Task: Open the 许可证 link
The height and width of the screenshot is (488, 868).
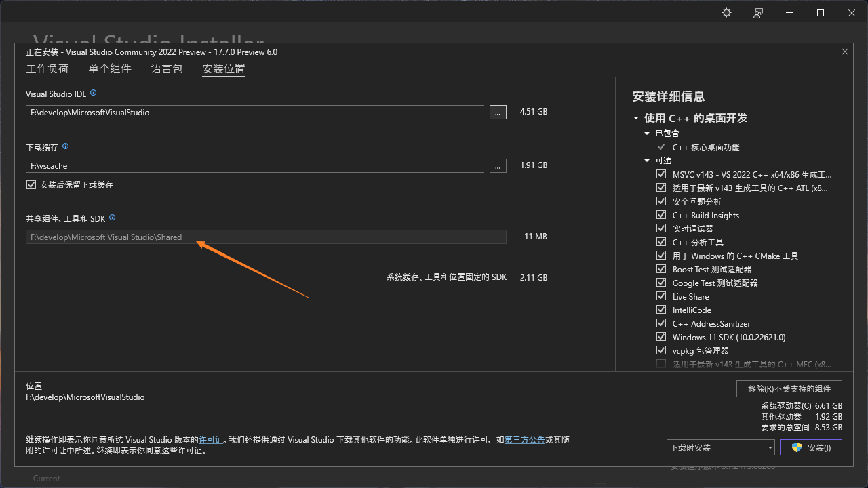Action: (x=211, y=440)
